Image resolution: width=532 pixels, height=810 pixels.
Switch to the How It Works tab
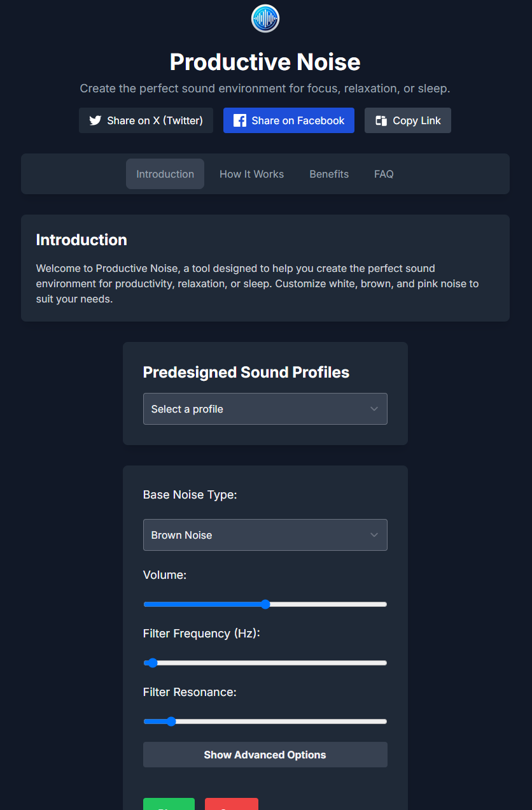tap(252, 174)
